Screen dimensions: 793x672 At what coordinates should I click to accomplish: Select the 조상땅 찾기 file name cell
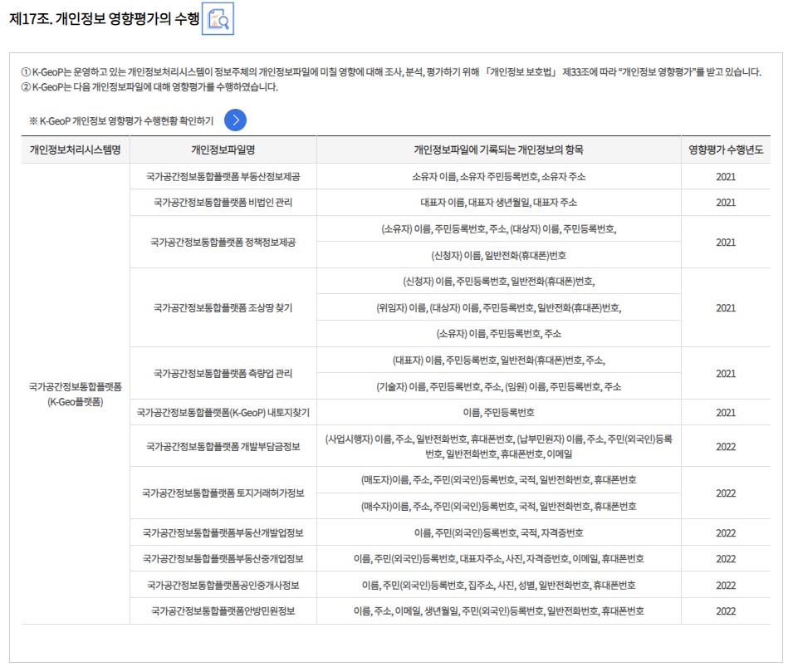coord(223,307)
